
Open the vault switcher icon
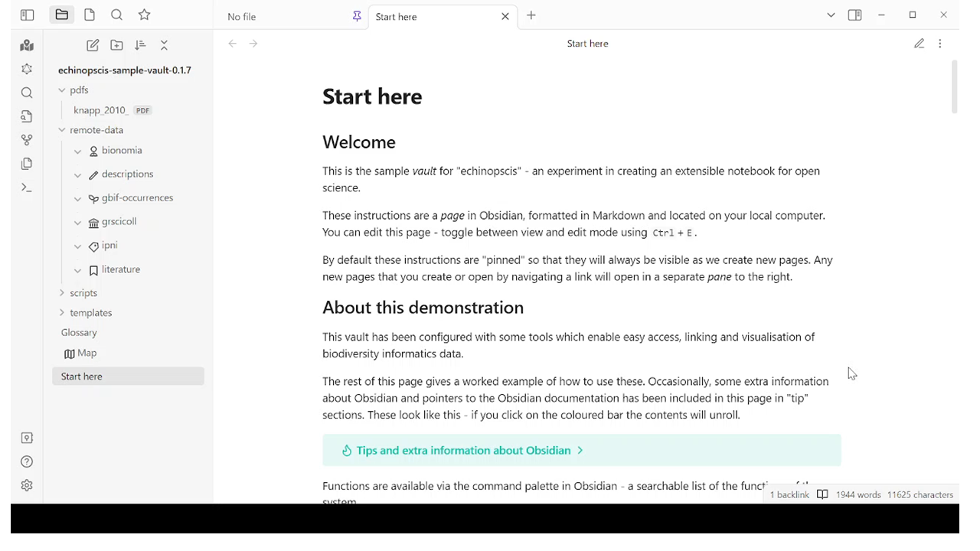tap(27, 438)
